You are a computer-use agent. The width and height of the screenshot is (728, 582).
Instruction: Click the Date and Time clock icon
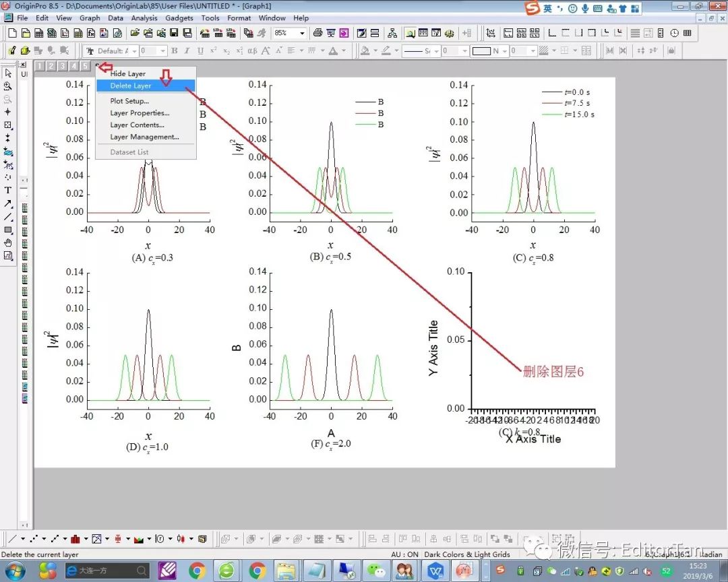(675, 33)
